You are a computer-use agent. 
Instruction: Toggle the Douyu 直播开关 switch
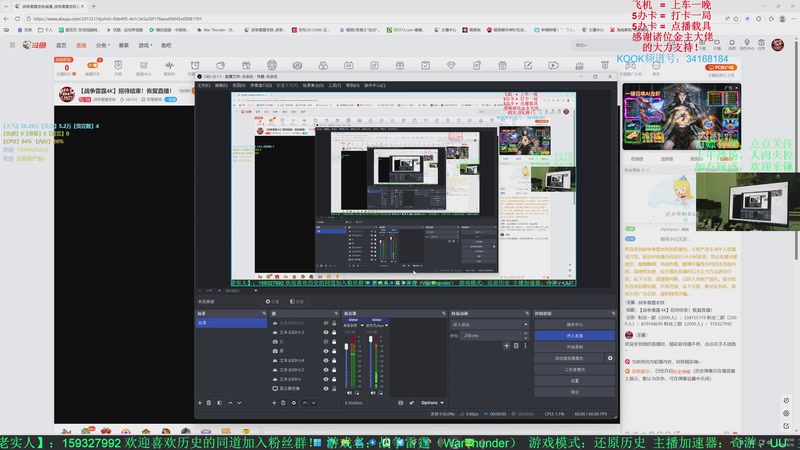click(92, 65)
